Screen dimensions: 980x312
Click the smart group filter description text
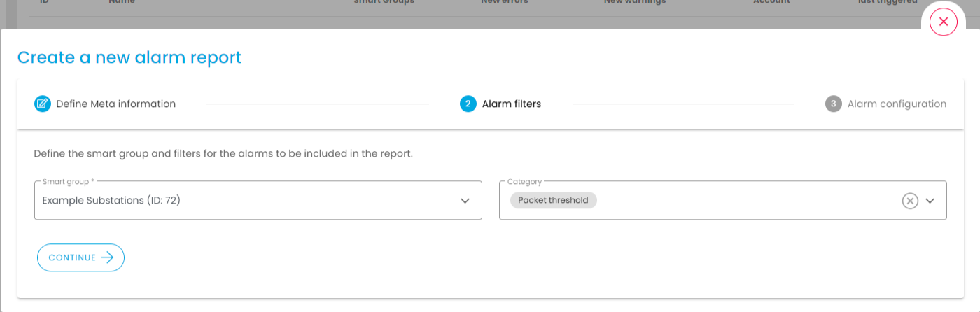pyautogui.click(x=223, y=153)
